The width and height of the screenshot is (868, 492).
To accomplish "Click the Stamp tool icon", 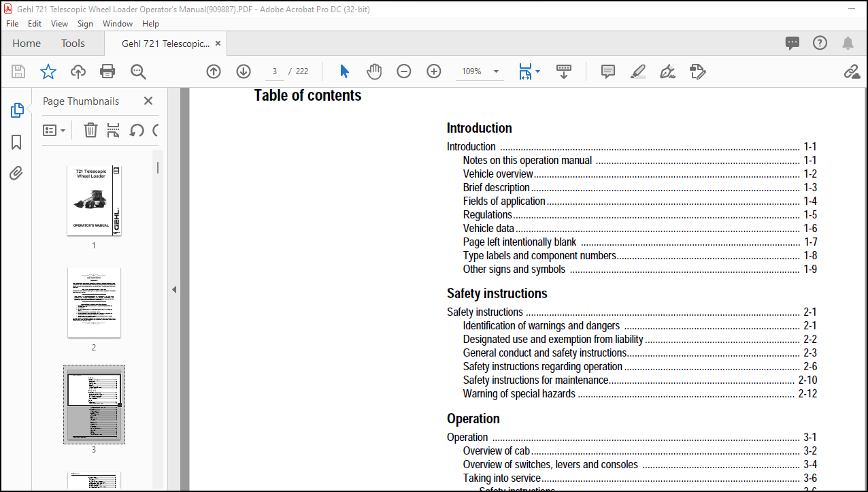I will pyautogui.click(x=697, y=71).
